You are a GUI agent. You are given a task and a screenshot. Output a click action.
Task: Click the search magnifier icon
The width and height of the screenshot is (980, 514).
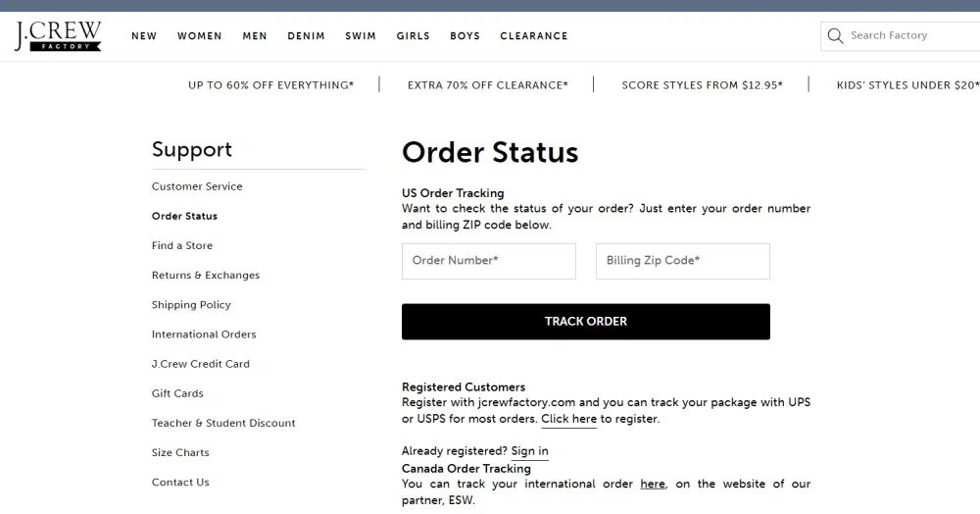[835, 35]
